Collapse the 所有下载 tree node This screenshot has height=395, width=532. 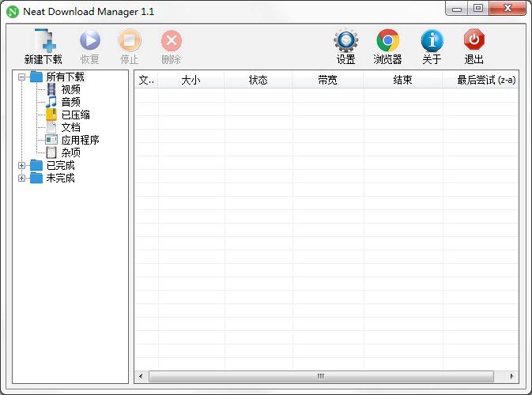point(22,77)
